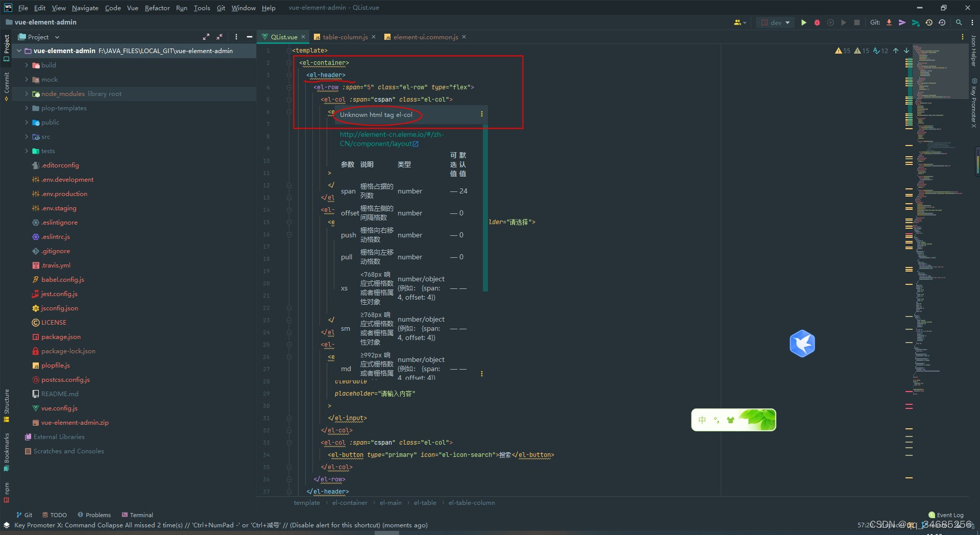Click the 55 warnings indicator

(x=843, y=51)
